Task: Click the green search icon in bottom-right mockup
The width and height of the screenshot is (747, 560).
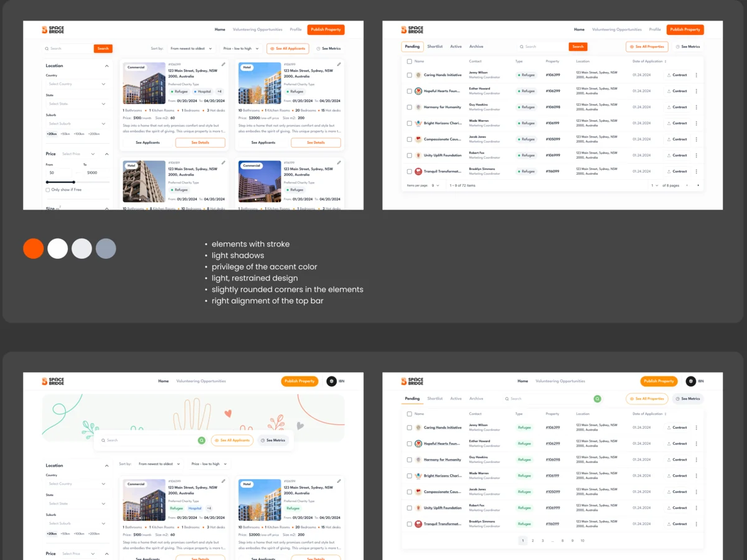Action: pos(597,399)
